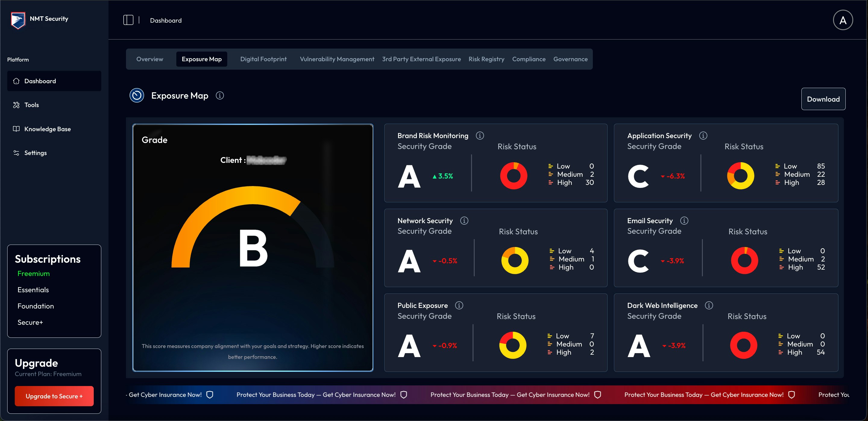868x421 pixels.
Task: Toggle the sidebar collapse control near Dashboard breadcrumb
Action: pyautogui.click(x=128, y=20)
